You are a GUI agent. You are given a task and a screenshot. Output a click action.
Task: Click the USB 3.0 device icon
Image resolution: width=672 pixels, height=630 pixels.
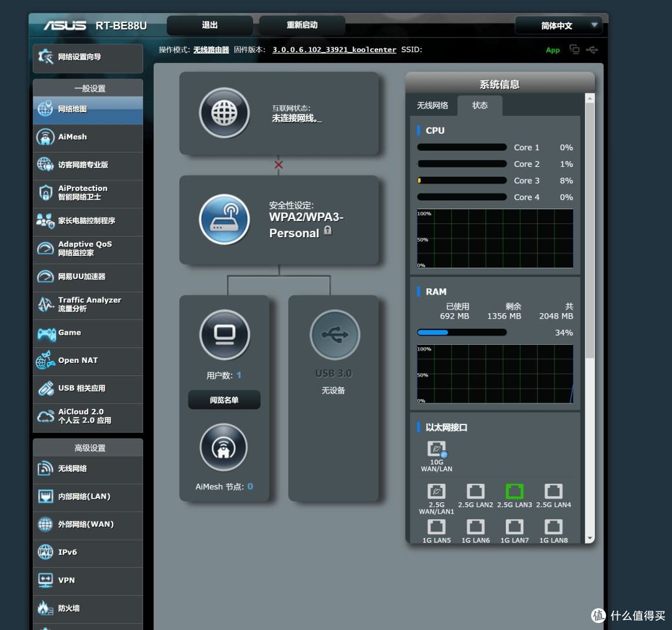tap(334, 335)
